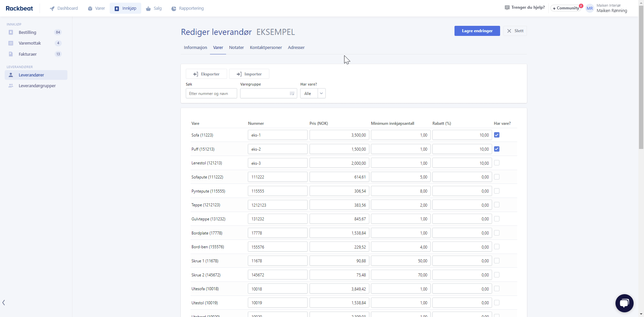The width and height of the screenshot is (644, 317).
Task: Open Leverandørgrupper via its group icon
Action: click(x=11, y=86)
